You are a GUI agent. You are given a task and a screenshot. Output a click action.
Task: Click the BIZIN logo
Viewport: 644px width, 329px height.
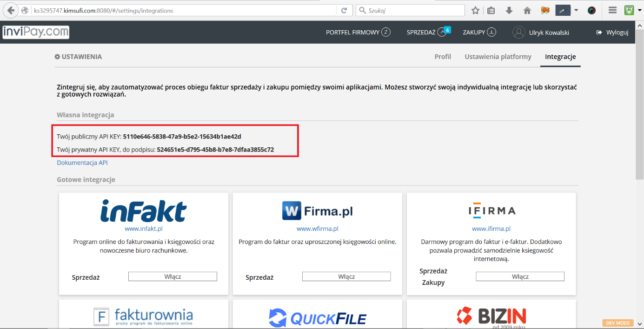click(x=491, y=317)
